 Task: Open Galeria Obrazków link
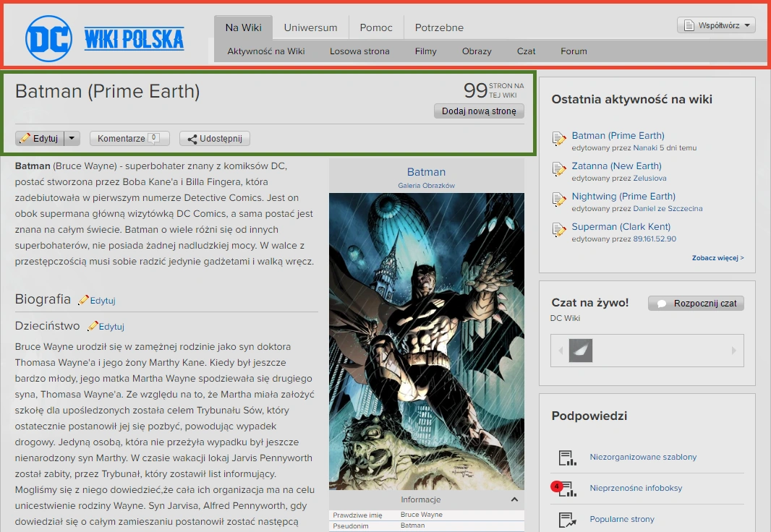point(426,186)
